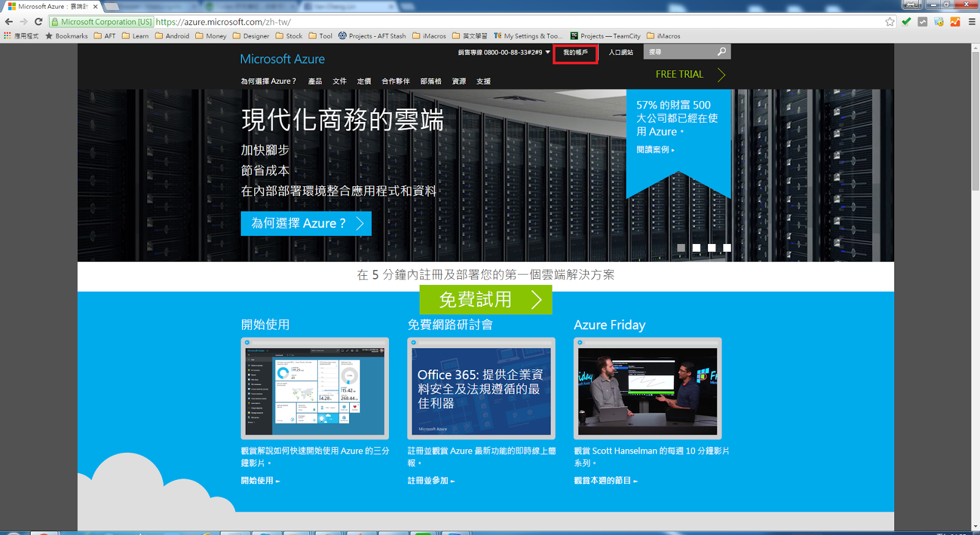This screenshot has width=980, height=535.
Task: Click the blue 為何選擇 Azure？ button
Action: [306, 223]
